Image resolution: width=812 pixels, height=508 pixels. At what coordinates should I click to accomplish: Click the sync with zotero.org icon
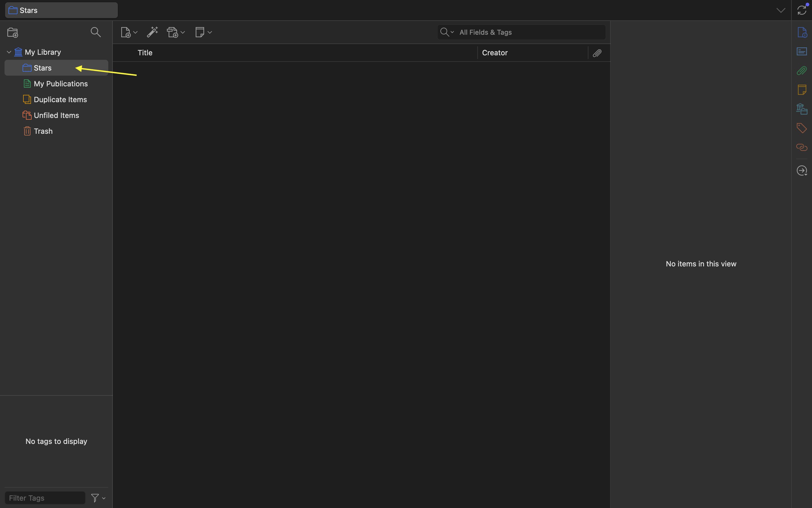pyautogui.click(x=802, y=10)
